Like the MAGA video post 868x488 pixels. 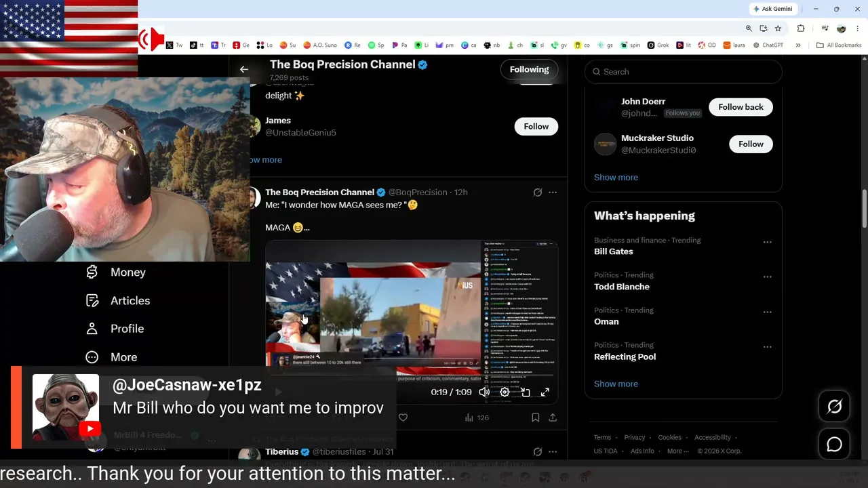(x=403, y=418)
